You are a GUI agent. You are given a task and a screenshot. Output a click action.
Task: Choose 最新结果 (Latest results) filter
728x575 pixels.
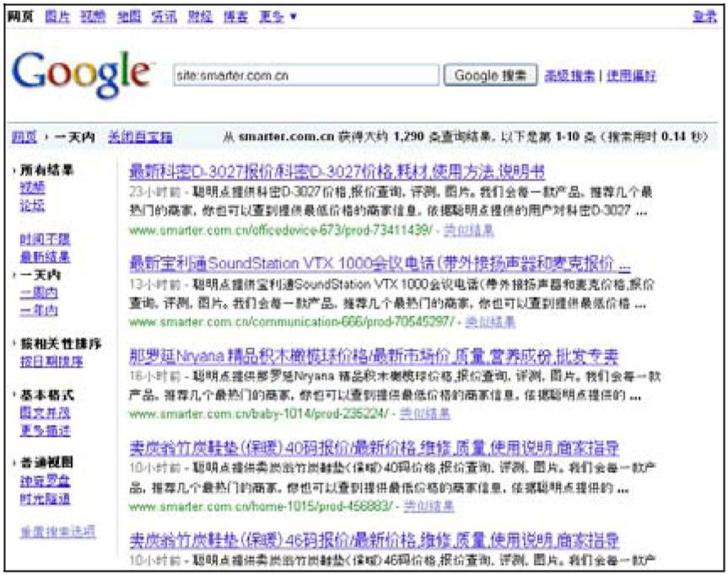[x=45, y=256]
